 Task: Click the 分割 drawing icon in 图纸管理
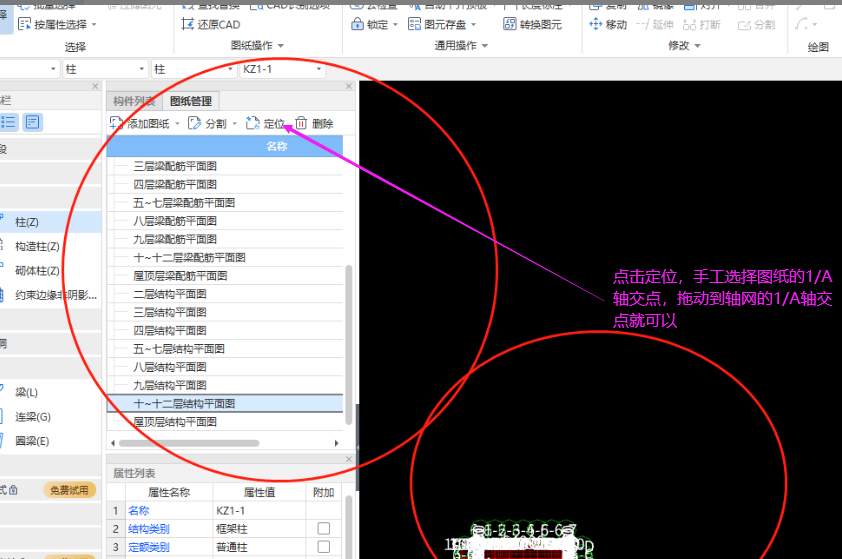coord(194,124)
